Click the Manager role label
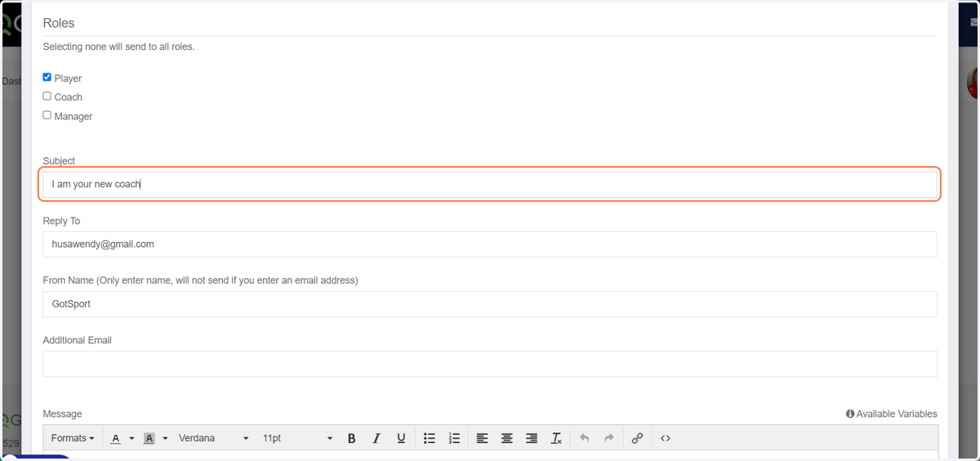The image size is (980, 461). [73, 117]
